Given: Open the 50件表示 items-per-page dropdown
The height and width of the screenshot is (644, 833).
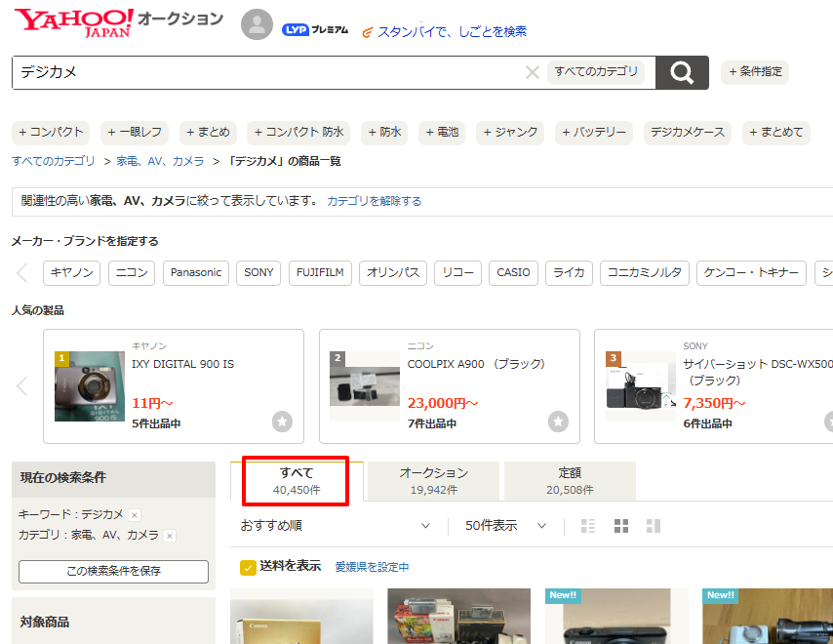Looking at the screenshot, I should [x=505, y=526].
